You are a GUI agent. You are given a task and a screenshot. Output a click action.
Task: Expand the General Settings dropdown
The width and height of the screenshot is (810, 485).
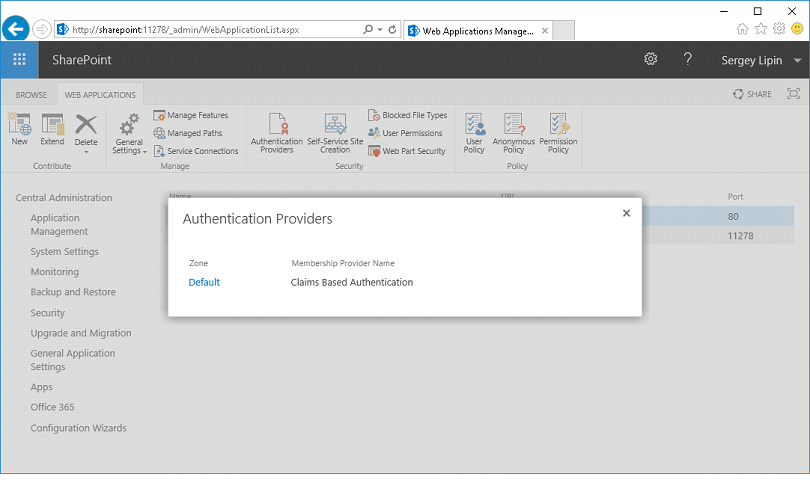pos(128,151)
